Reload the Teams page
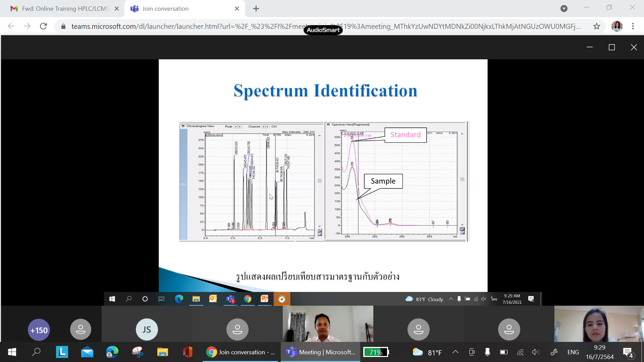 pos(43,26)
